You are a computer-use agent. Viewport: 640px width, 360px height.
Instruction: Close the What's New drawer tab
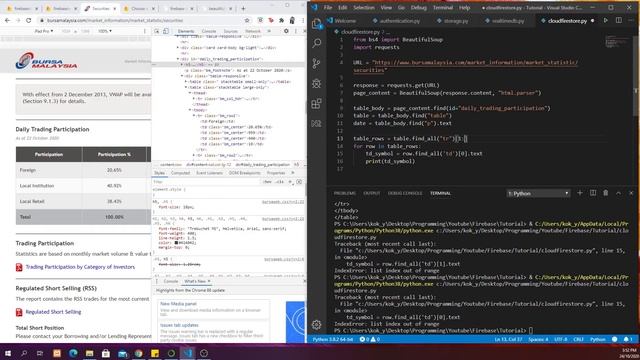209,281
